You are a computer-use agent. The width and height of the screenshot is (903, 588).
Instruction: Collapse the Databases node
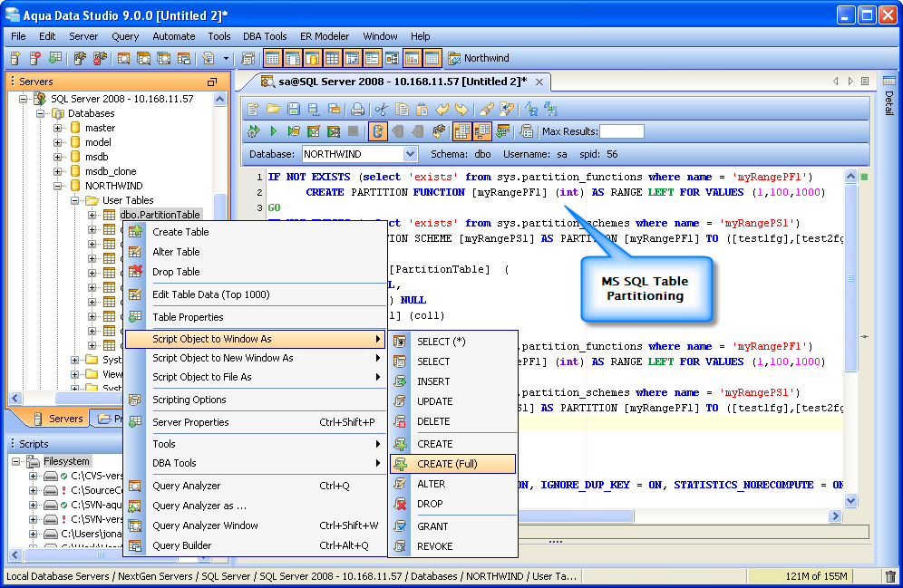[x=40, y=113]
